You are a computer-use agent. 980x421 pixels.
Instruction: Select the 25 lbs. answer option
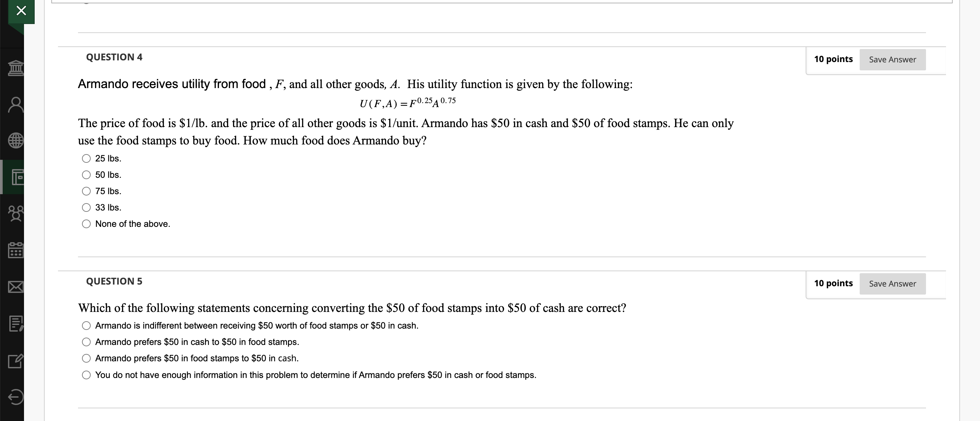point(86,158)
